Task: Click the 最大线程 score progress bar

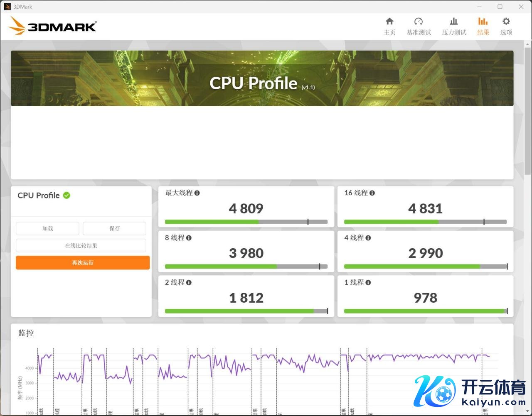Action: pos(246,222)
